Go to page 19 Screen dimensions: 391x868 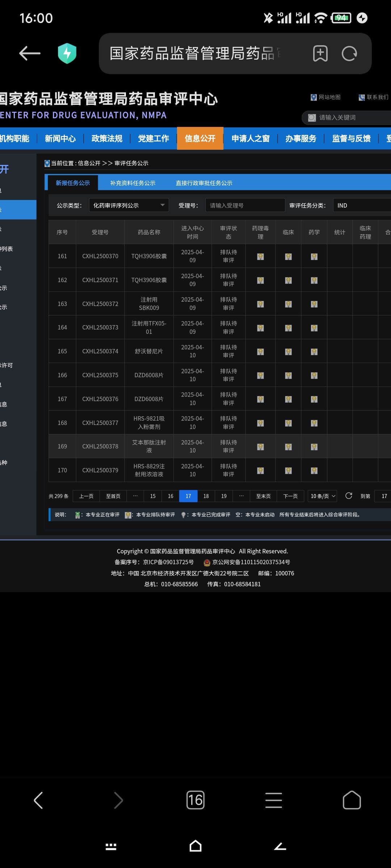coord(224,496)
